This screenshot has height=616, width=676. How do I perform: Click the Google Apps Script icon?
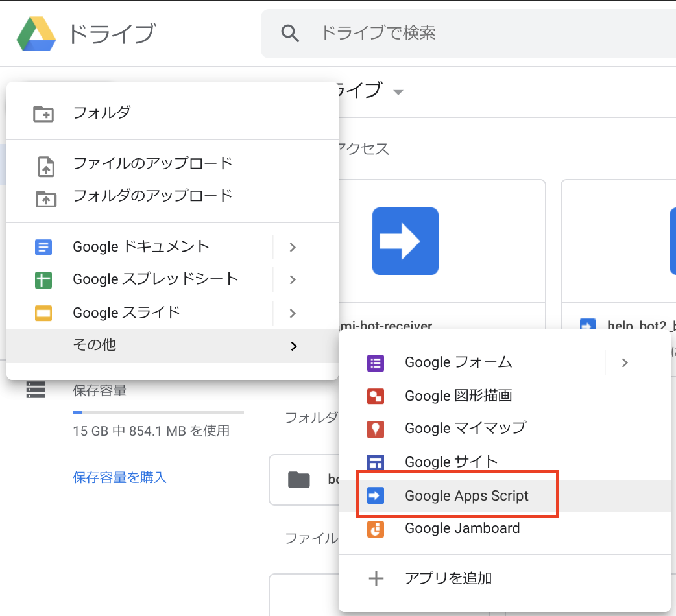377,495
